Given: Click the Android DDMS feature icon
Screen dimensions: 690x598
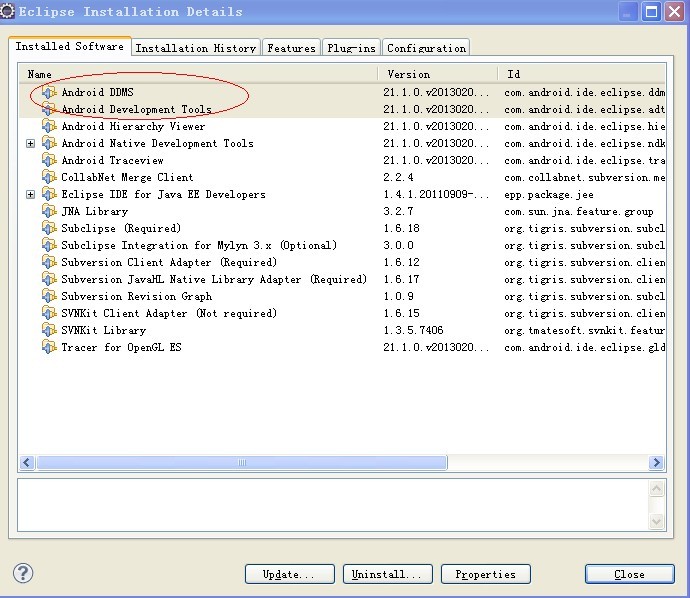Looking at the screenshot, I should point(49,92).
